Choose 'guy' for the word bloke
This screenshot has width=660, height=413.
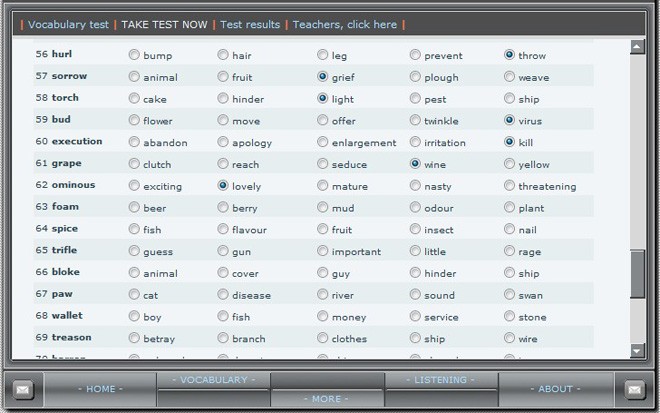pos(323,273)
